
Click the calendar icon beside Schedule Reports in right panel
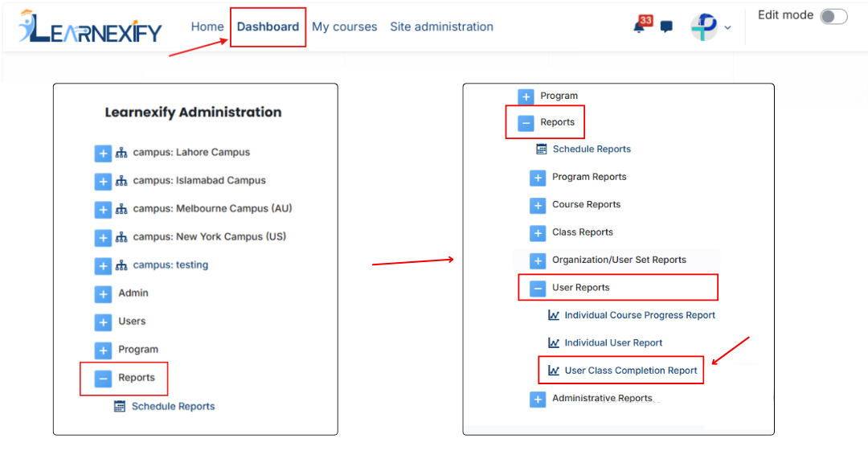coord(542,149)
